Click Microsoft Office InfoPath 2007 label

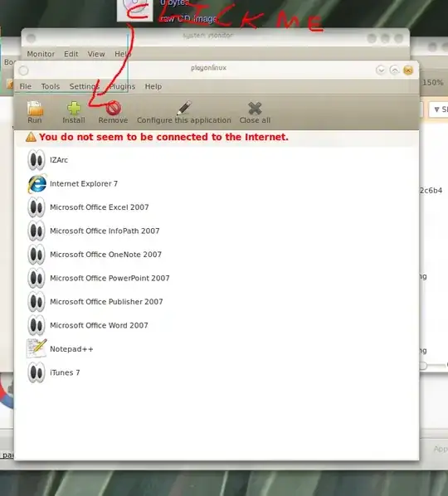click(105, 231)
